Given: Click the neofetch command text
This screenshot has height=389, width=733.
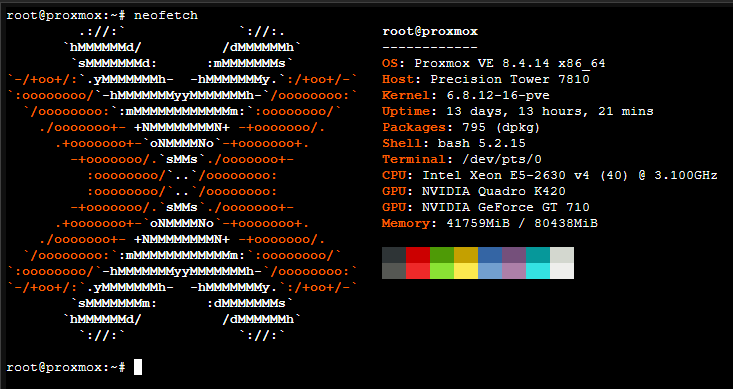Looking at the screenshot, I should 166,15.
